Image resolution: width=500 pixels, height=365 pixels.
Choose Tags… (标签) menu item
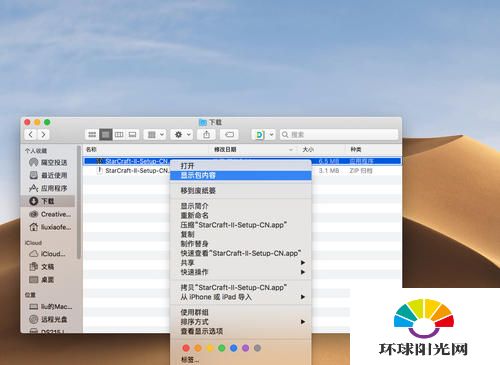tap(241, 360)
